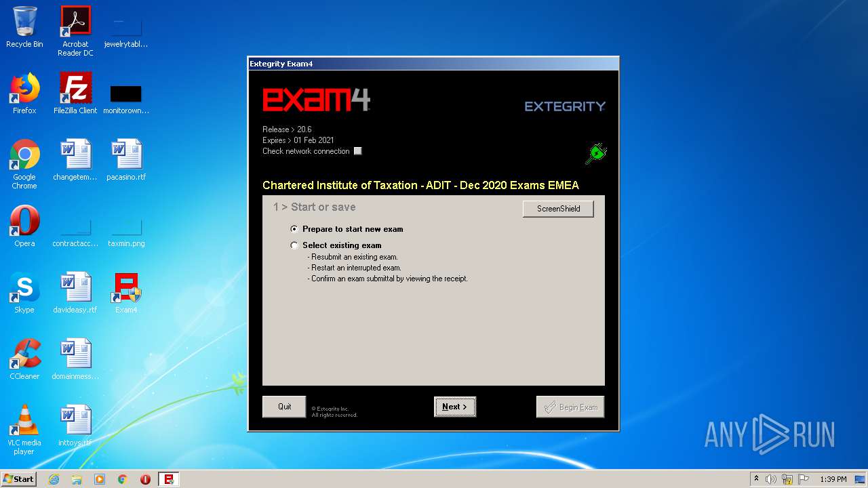Click the Extegrity Exam4 title bar
The width and height of the screenshot is (868, 488).
[433, 64]
